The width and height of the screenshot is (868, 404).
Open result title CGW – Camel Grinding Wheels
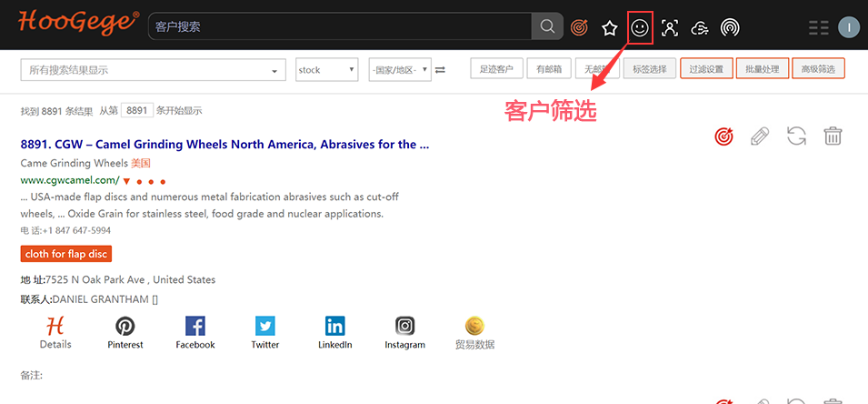coord(224,145)
